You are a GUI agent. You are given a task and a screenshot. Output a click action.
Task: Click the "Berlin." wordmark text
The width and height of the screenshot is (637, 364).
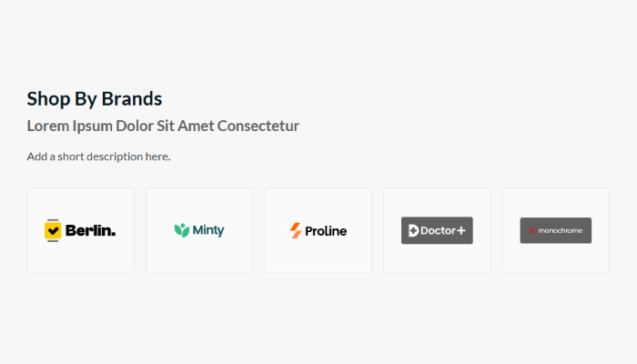[x=90, y=230]
